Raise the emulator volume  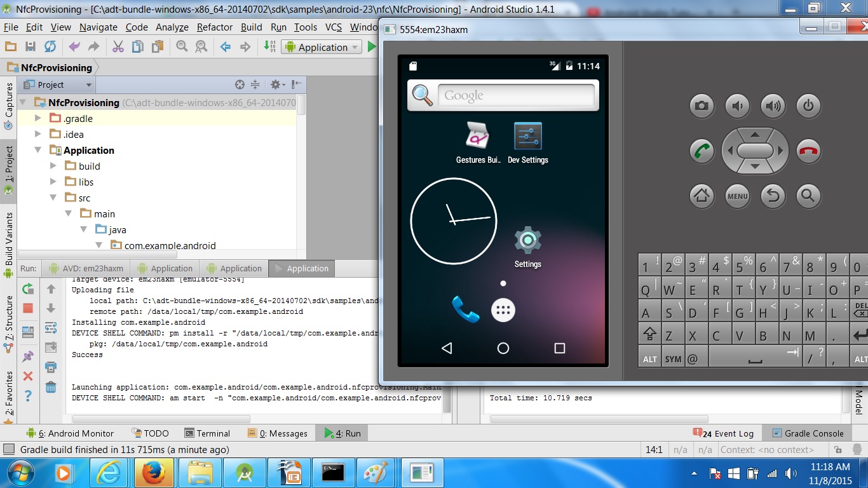tap(773, 105)
